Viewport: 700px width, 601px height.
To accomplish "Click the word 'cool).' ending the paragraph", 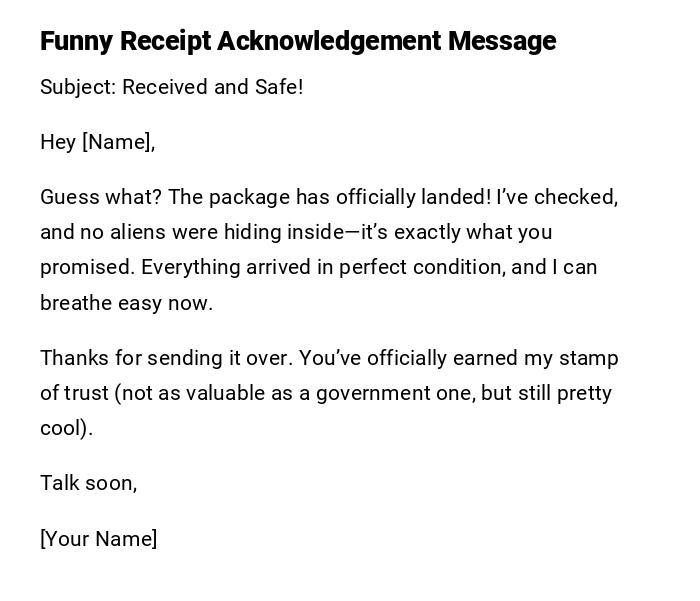I will point(66,428).
